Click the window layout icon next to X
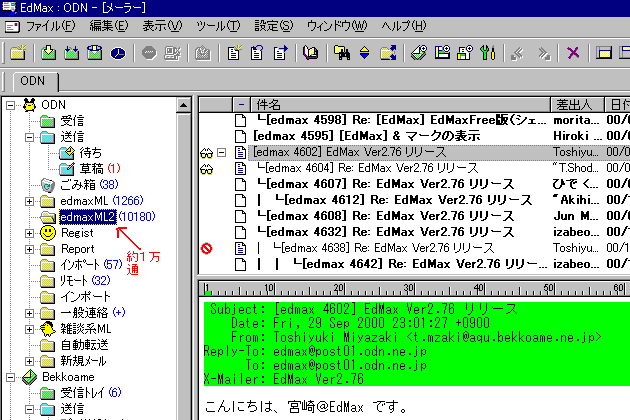 coord(604,53)
